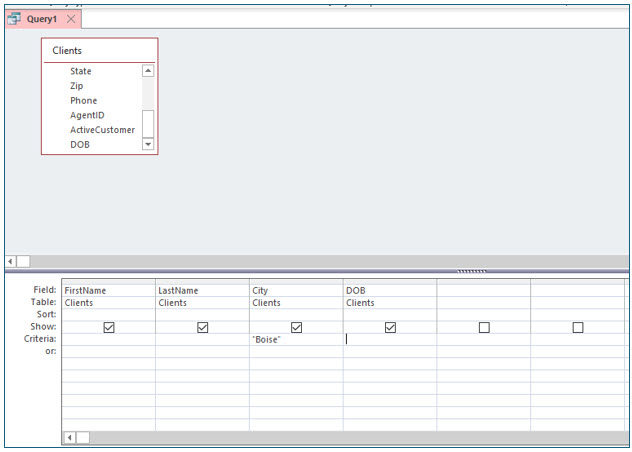Image resolution: width=632 pixels, height=452 pixels.
Task: Click the Query1 tab icon
Action: (14, 19)
